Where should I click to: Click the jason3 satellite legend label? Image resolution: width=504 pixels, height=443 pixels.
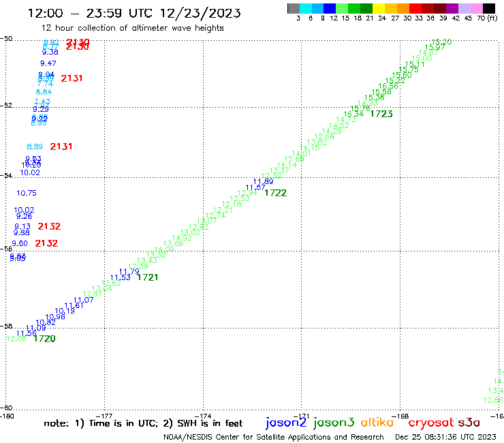(x=334, y=423)
